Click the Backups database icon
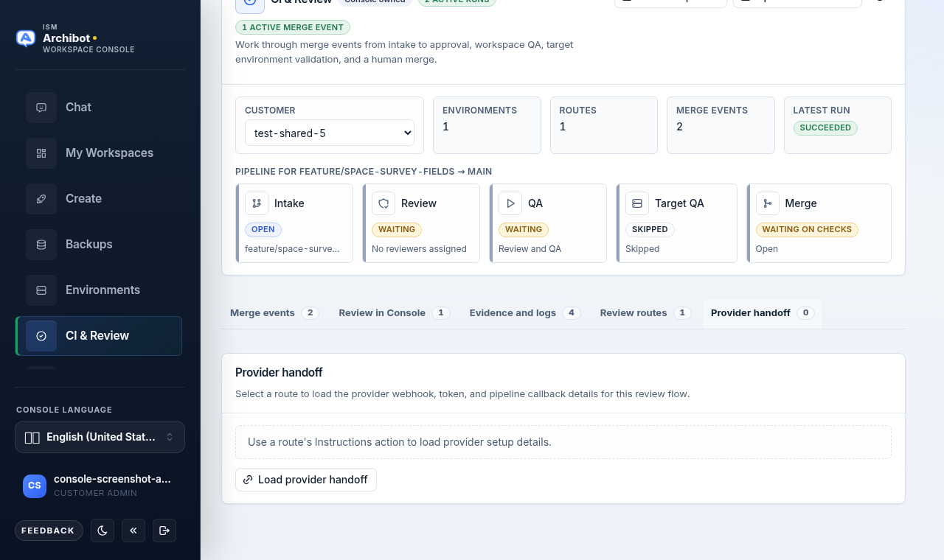 click(41, 245)
